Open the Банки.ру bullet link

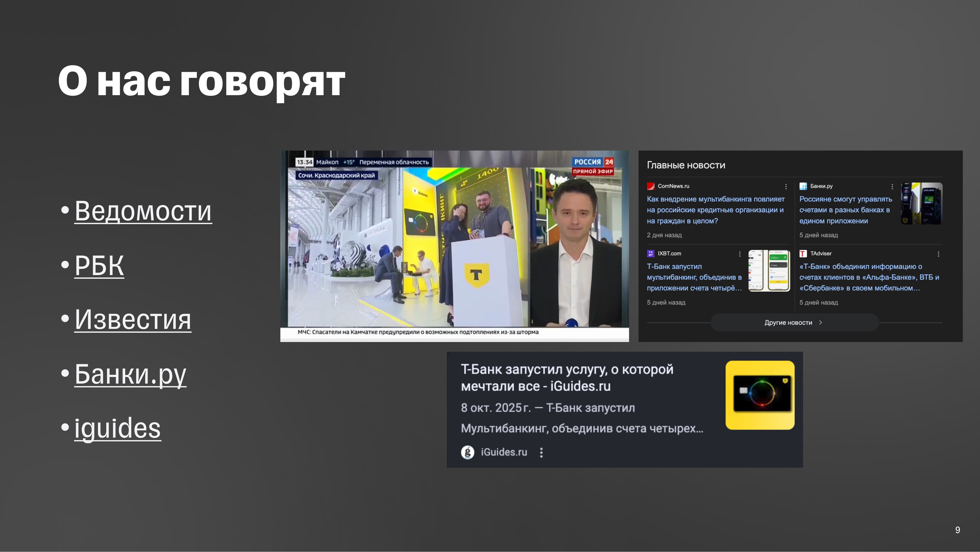click(130, 374)
